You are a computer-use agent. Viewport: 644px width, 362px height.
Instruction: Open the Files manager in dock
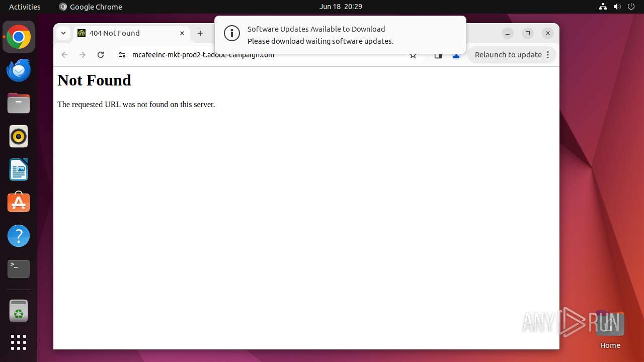click(19, 103)
